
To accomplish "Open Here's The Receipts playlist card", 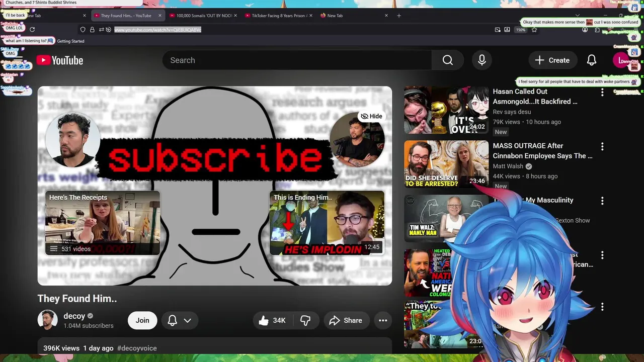I will point(103,223).
